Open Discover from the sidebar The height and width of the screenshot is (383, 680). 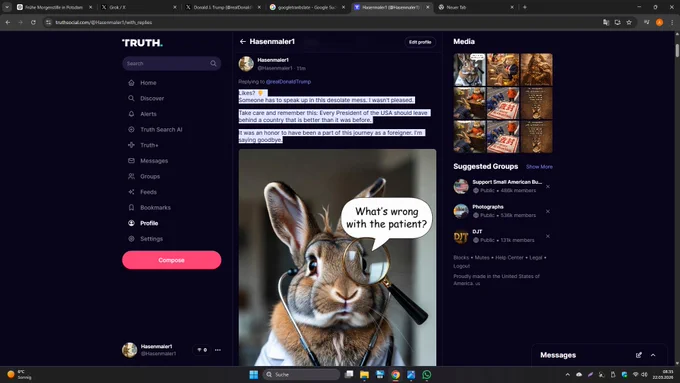[x=152, y=98]
